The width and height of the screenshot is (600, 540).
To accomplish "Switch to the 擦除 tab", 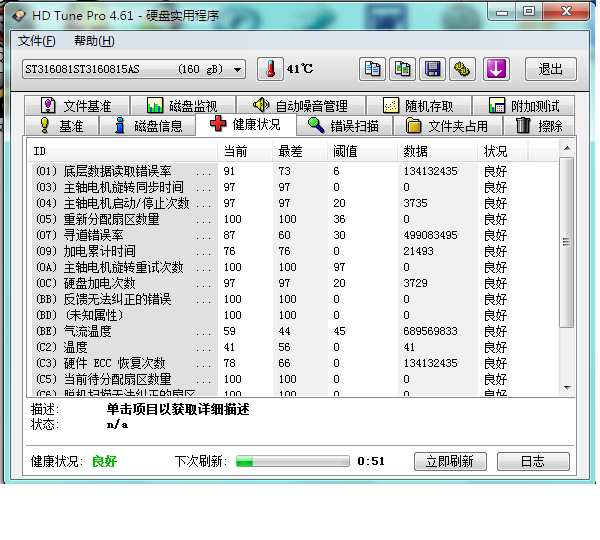I will click(539, 126).
